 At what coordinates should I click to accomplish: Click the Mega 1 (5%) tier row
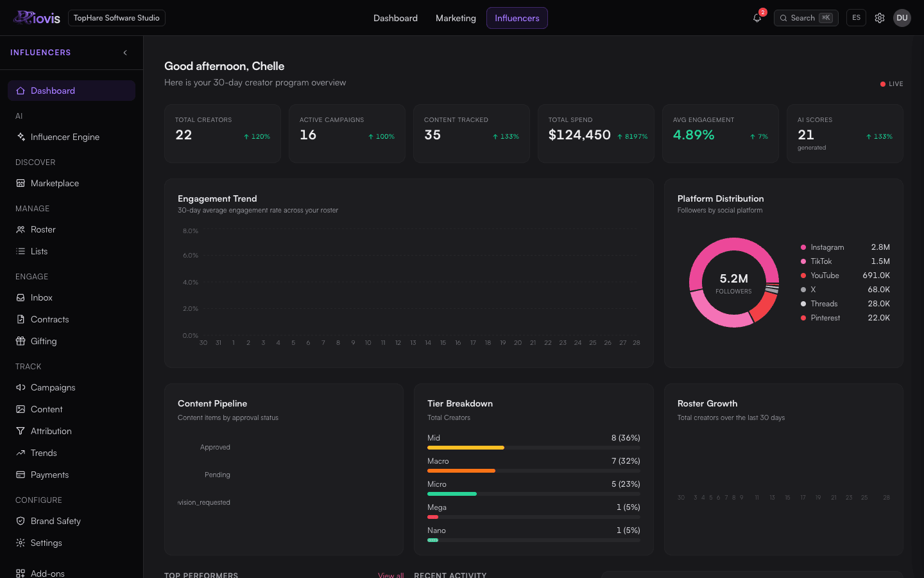click(534, 511)
